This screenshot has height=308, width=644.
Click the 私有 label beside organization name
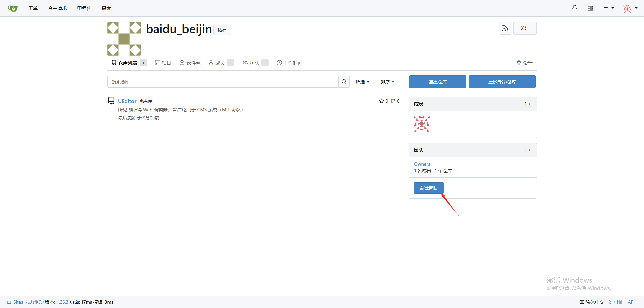click(222, 30)
